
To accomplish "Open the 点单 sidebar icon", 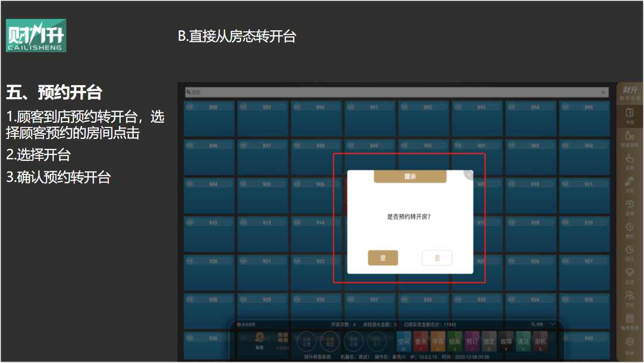I will pos(630,162).
